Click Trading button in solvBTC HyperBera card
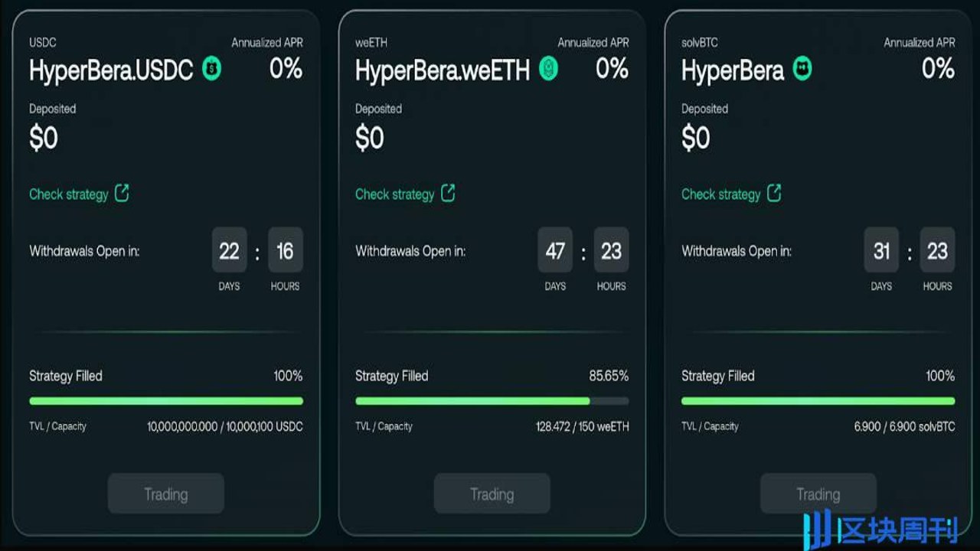This screenshot has height=551, width=980. pyautogui.click(x=818, y=494)
